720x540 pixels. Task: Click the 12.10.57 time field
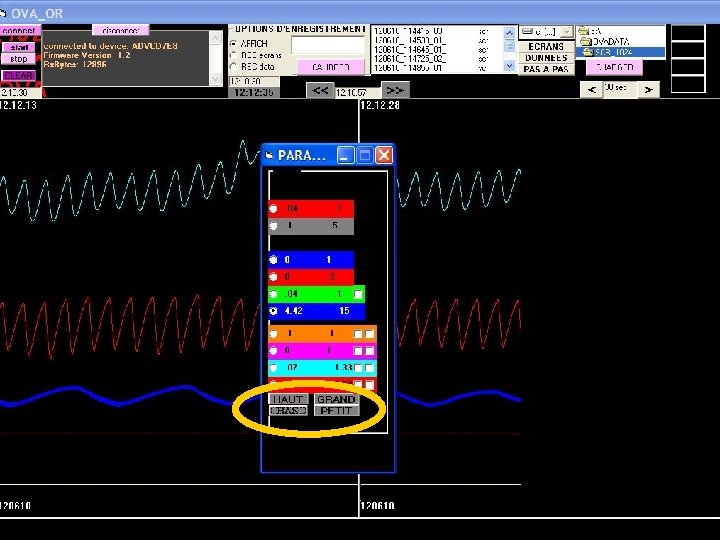tap(358, 93)
